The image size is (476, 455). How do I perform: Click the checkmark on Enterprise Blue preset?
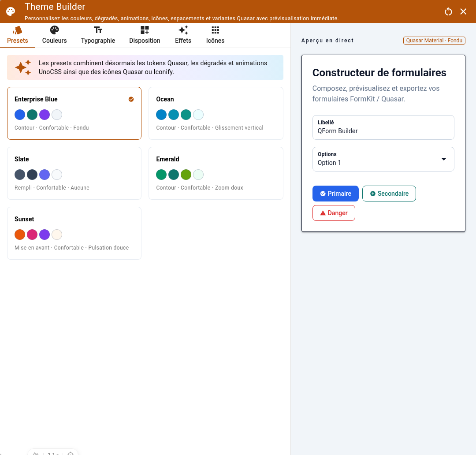(131, 99)
